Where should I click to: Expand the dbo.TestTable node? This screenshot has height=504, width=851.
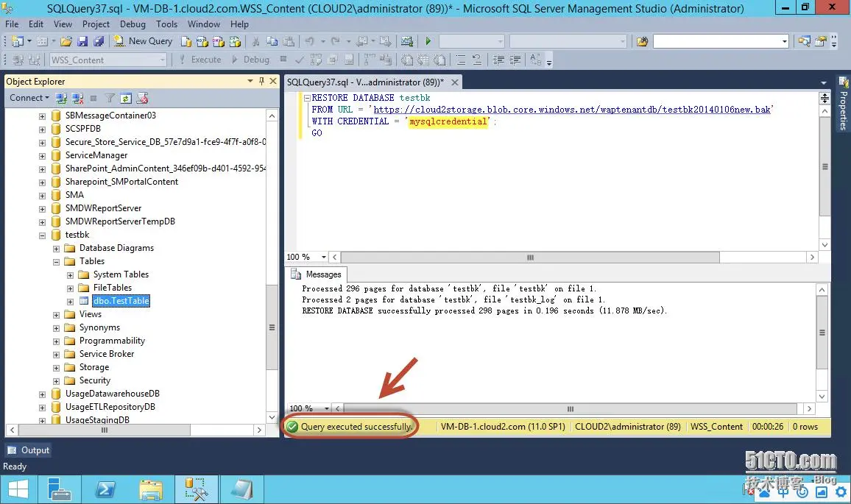(70, 302)
